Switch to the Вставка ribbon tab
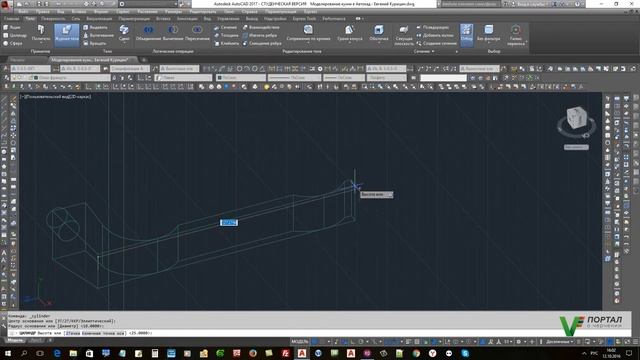640x360 pixels. click(163, 19)
